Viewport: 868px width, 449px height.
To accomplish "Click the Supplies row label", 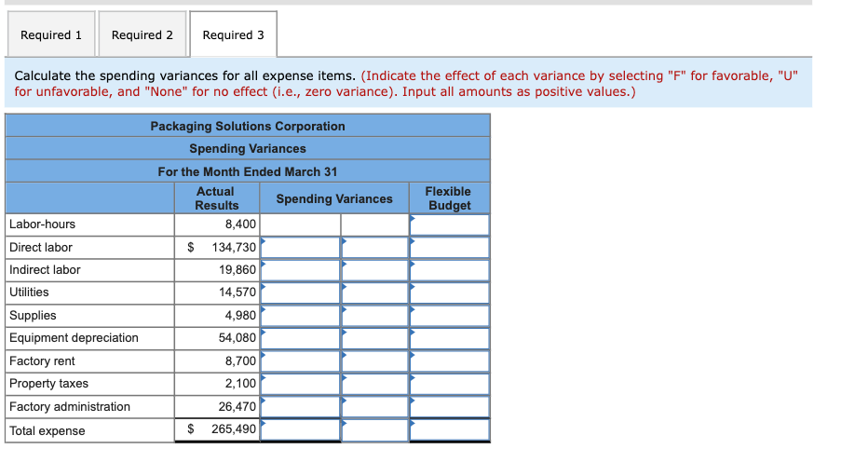I will [x=32, y=316].
